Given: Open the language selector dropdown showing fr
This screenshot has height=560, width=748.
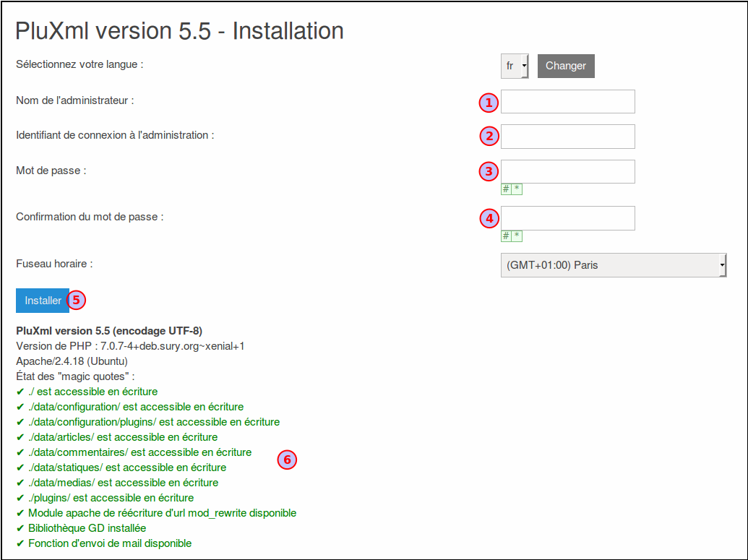Looking at the screenshot, I should [x=515, y=66].
